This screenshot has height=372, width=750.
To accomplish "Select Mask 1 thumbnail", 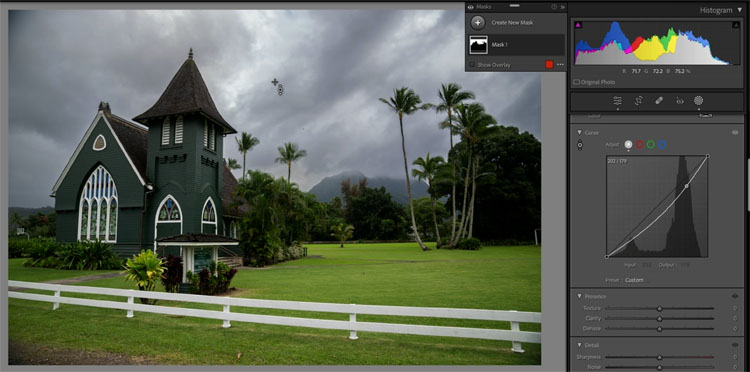I will pyautogui.click(x=478, y=44).
